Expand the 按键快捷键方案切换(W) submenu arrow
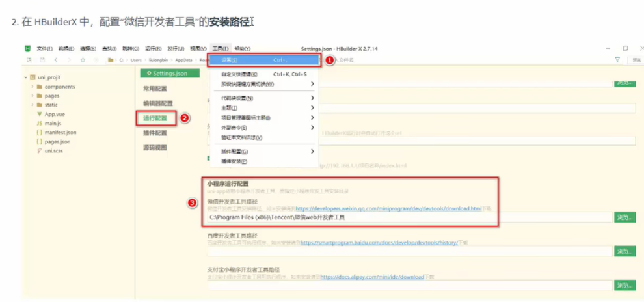This screenshot has height=302, width=644. coord(312,84)
